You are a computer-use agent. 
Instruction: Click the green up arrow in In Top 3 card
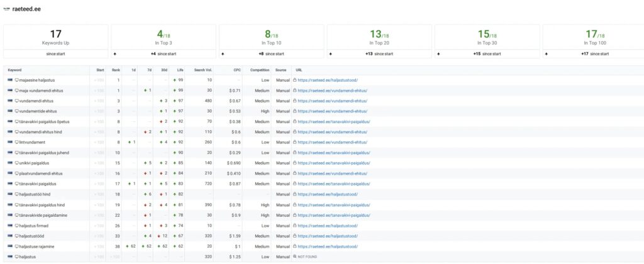tap(114, 54)
